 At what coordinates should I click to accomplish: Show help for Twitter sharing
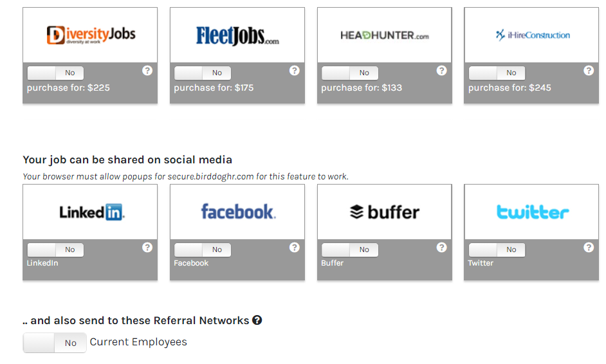tap(589, 248)
